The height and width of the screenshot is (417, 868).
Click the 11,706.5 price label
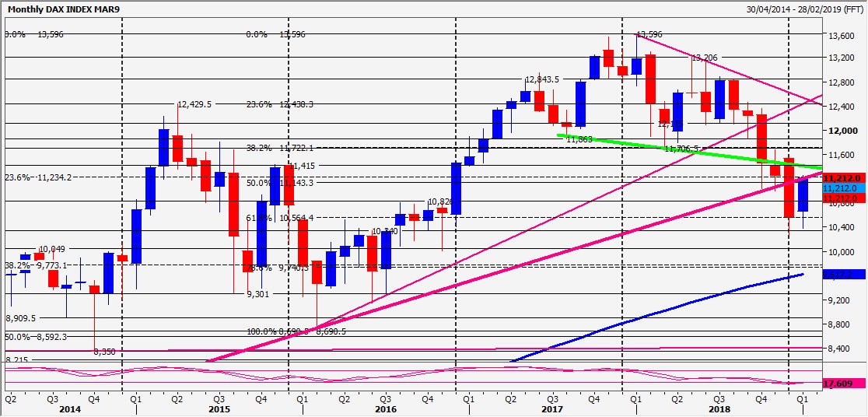[x=681, y=149]
